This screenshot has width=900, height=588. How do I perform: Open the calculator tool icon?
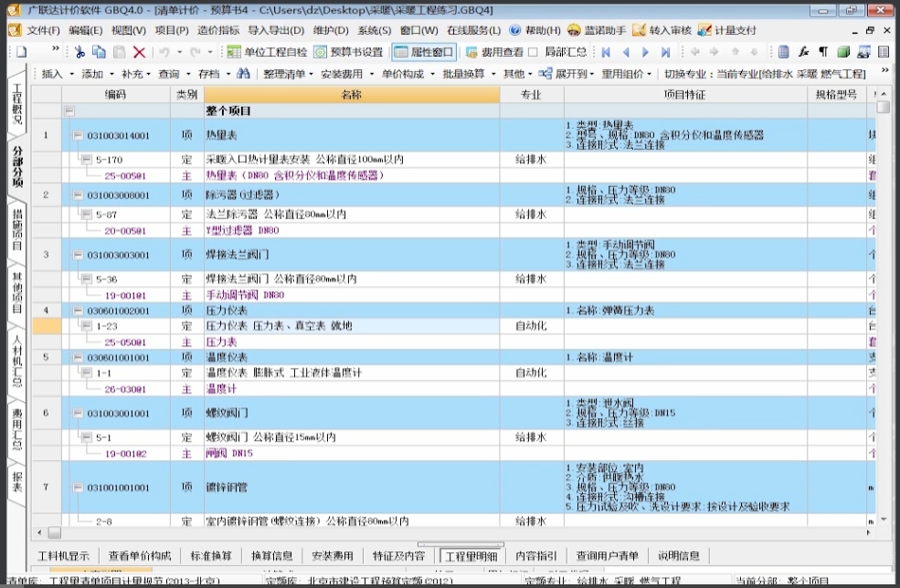[x=784, y=52]
